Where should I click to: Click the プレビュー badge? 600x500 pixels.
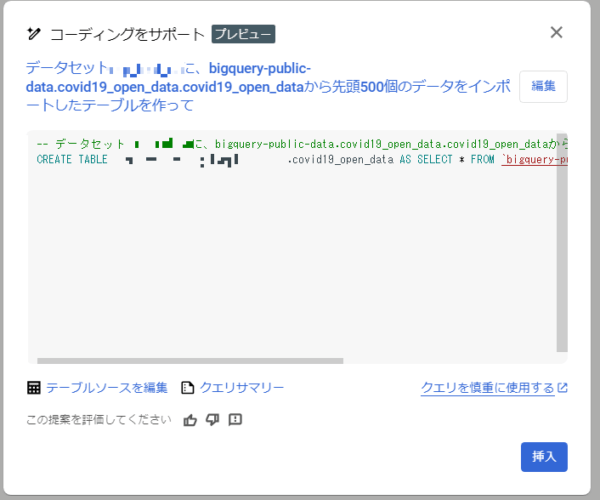[x=243, y=34]
